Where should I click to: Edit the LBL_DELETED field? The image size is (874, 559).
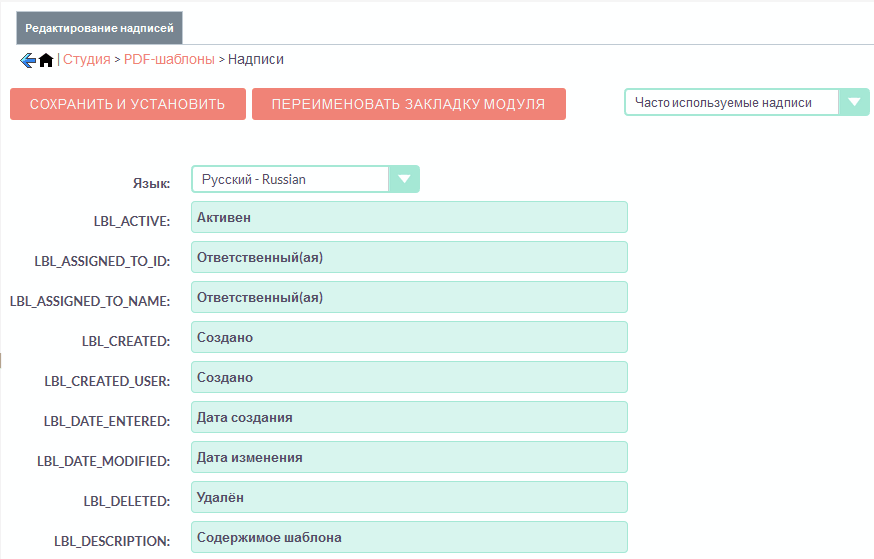click(409, 497)
